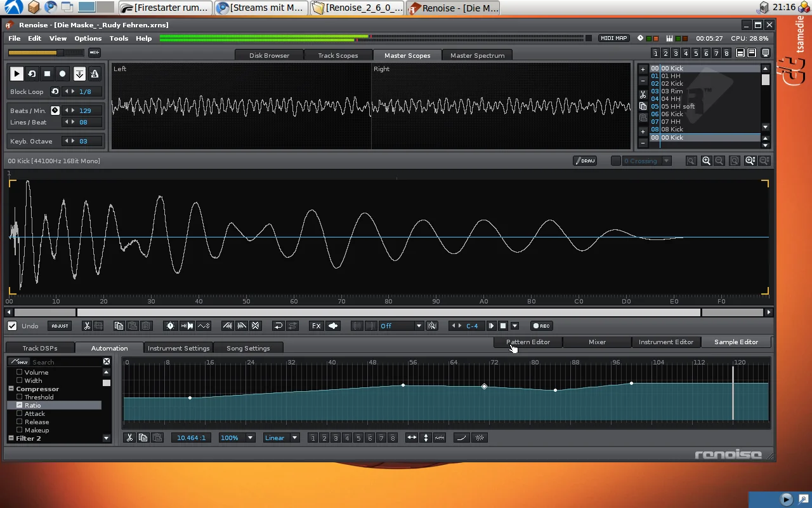
Task: Toggle the Undo checkbox in sample editor
Action: tap(12, 326)
